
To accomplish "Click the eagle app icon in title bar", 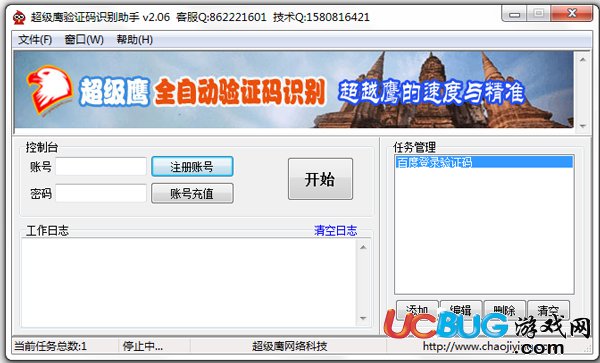I will click(x=19, y=17).
